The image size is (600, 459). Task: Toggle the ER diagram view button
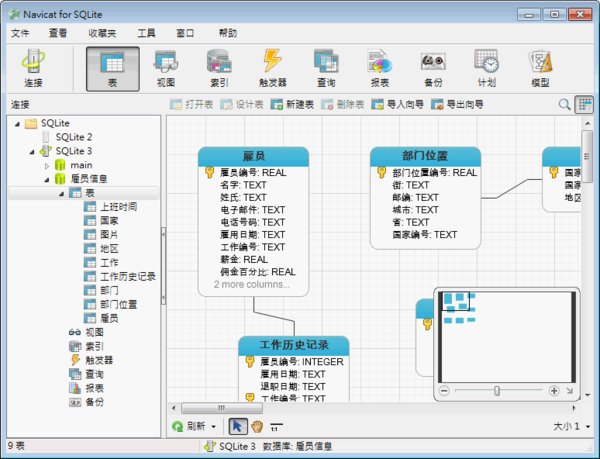coord(584,104)
